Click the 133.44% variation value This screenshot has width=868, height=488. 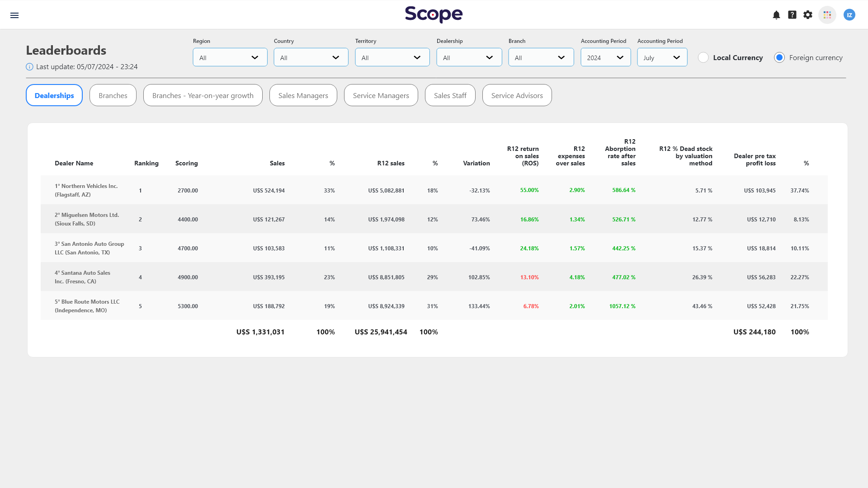479,306
